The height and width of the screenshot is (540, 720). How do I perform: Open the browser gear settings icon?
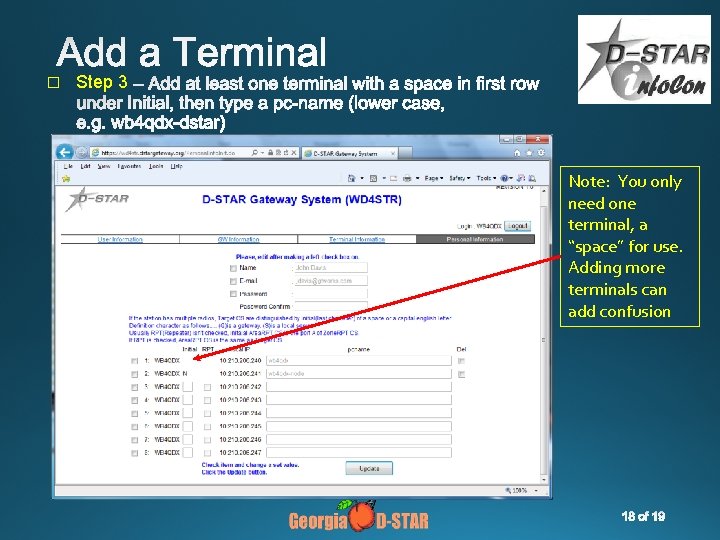(541, 153)
